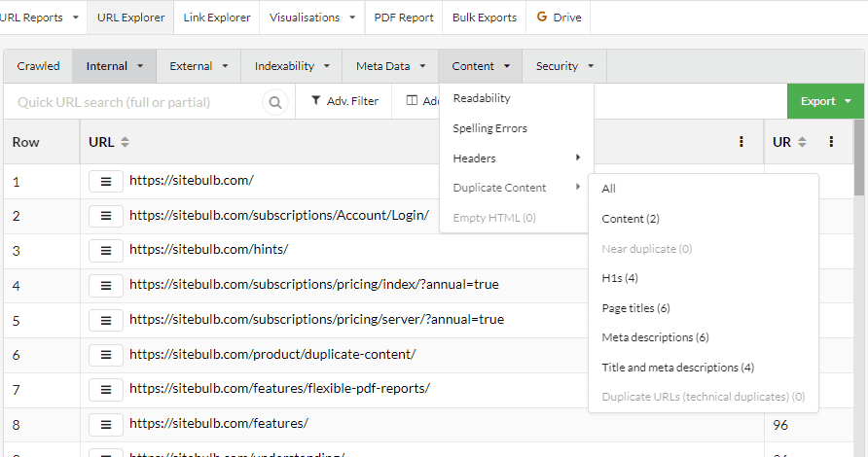Expand the Export dropdown
The height and width of the screenshot is (457, 868).
(x=825, y=101)
